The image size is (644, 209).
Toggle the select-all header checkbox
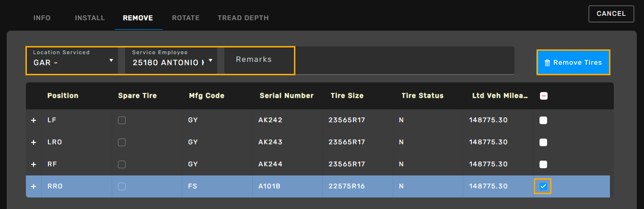click(544, 96)
